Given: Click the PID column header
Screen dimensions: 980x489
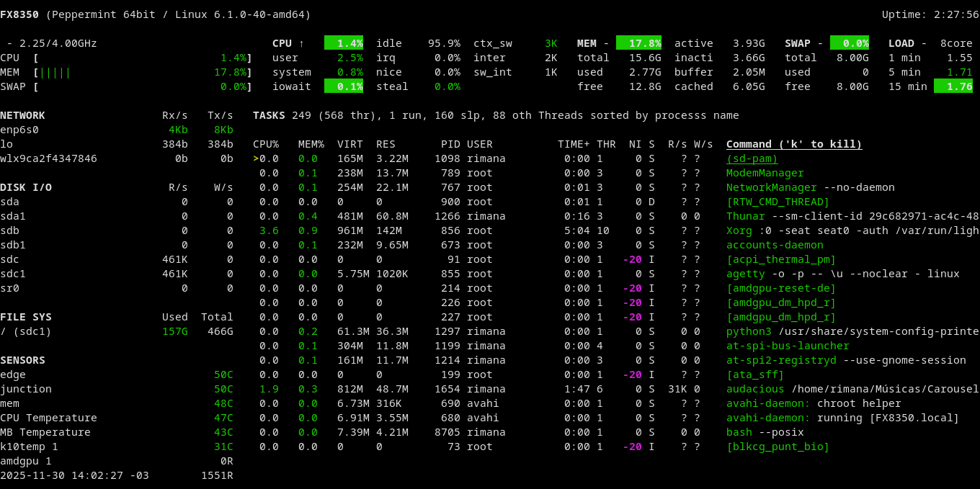Looking at the screenshot, I should [x=450, y=144].
